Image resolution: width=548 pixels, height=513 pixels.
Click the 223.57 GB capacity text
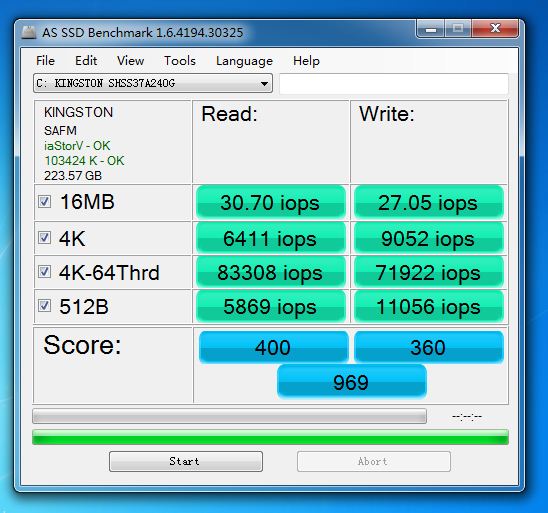coord(73,175)
